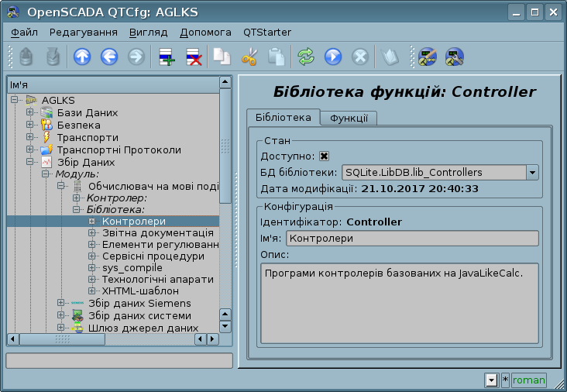Add a new item with the green plus icon
The width and height of the screenshot is (567, 392).
[x=167, y=57]
